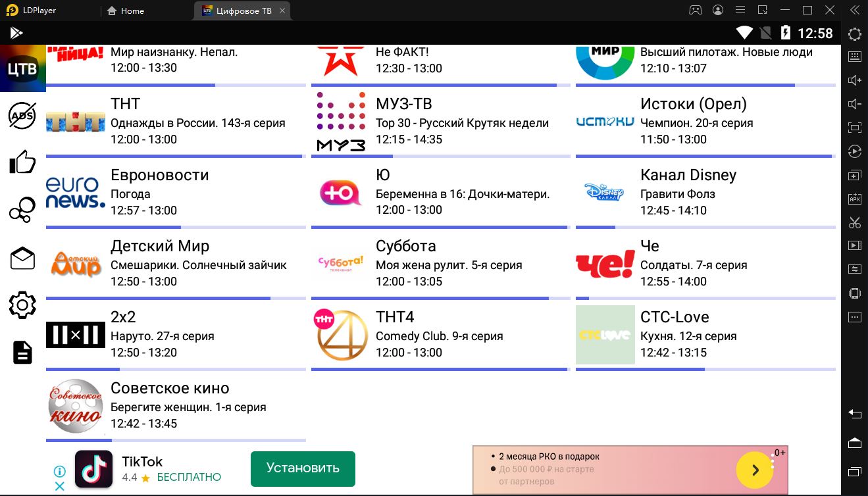868x496 pixels.
Task: Close the Цифровое ТВ tab
Action: 282,11
